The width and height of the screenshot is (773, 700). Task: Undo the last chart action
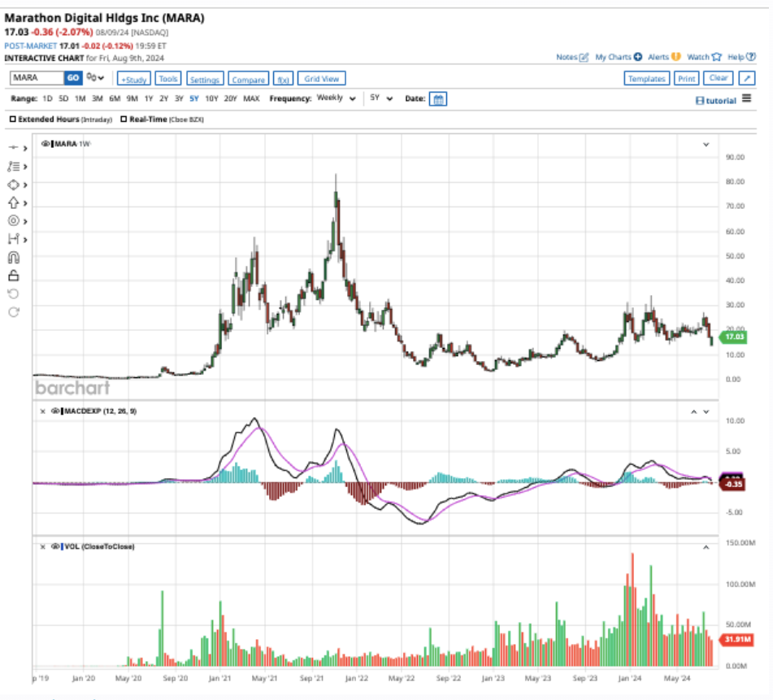click(x=13, y=293)
